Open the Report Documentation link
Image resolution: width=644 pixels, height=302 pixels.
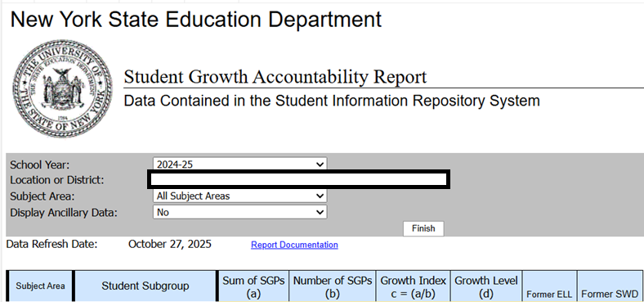point(294,245)
